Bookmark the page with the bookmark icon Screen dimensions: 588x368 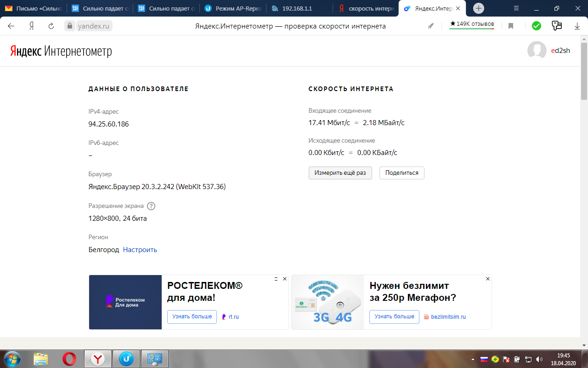click(x=511, y=26)
